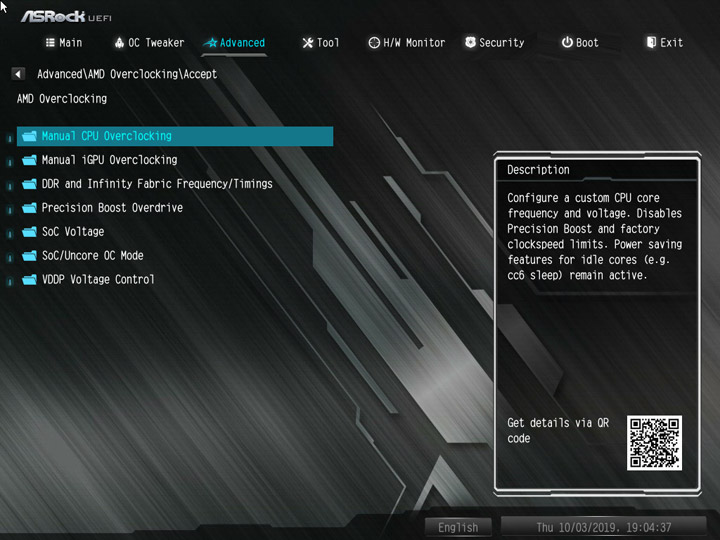720x540 pixels.
Task: Click the back arrow beside the breadcrumb path
Action: [18, 74]
